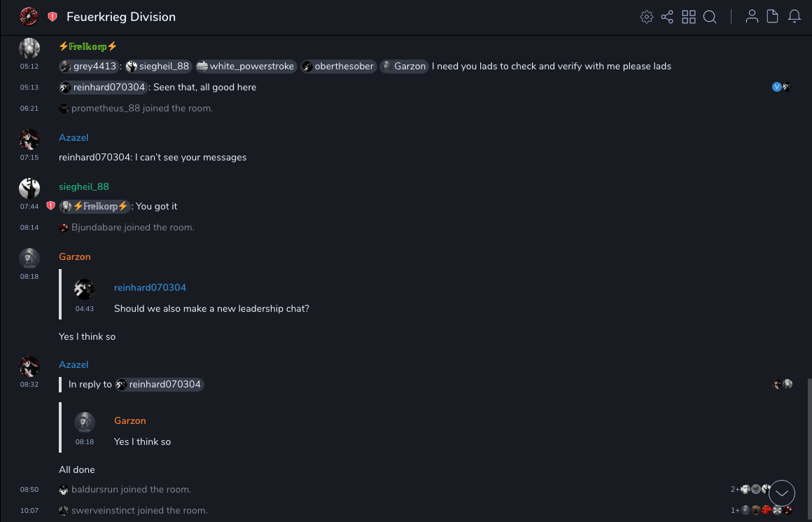Open the reinhard070304 pill after "In reply to"

[x=160, y=385]
